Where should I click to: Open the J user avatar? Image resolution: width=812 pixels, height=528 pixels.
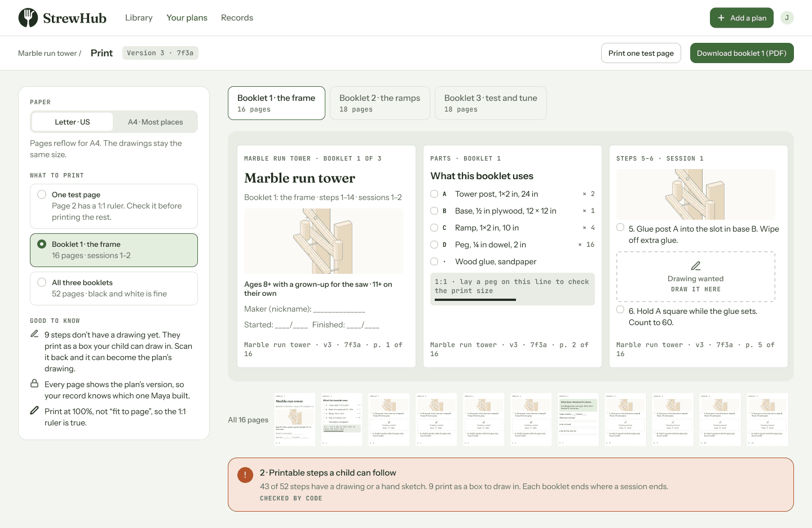click(x=787, y=18)
